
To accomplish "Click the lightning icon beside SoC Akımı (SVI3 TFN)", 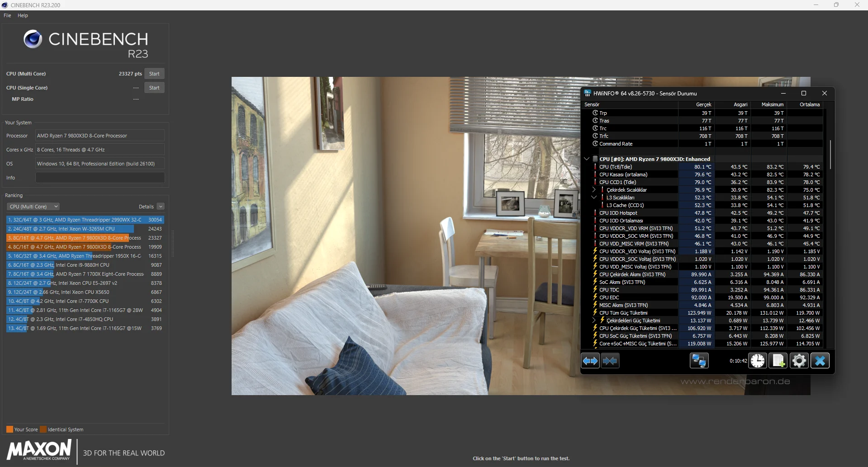I will [x=595, y=282].
